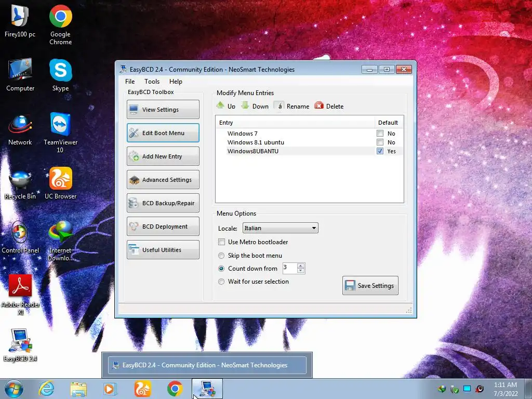Move entry Up with green arrow

tap(225, 106)
